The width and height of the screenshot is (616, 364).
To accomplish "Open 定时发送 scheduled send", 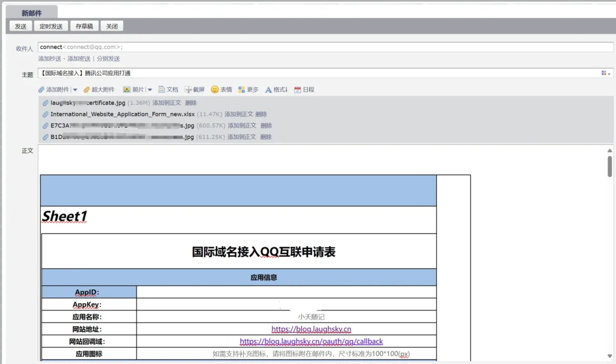I will (x=51, y=26).
